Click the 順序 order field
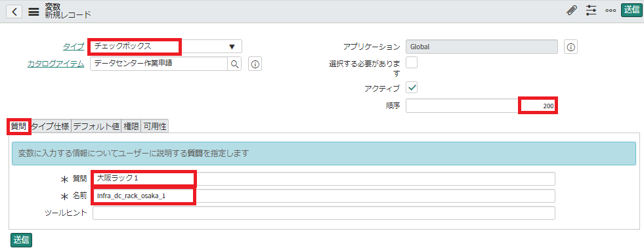The width and height of the screenshot is (644, 250). (482, 106)
